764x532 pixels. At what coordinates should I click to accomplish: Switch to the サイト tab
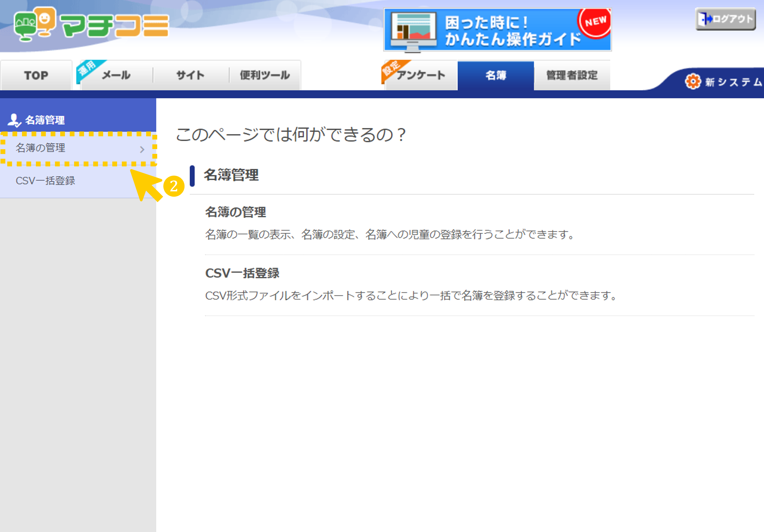pos(190,75)
